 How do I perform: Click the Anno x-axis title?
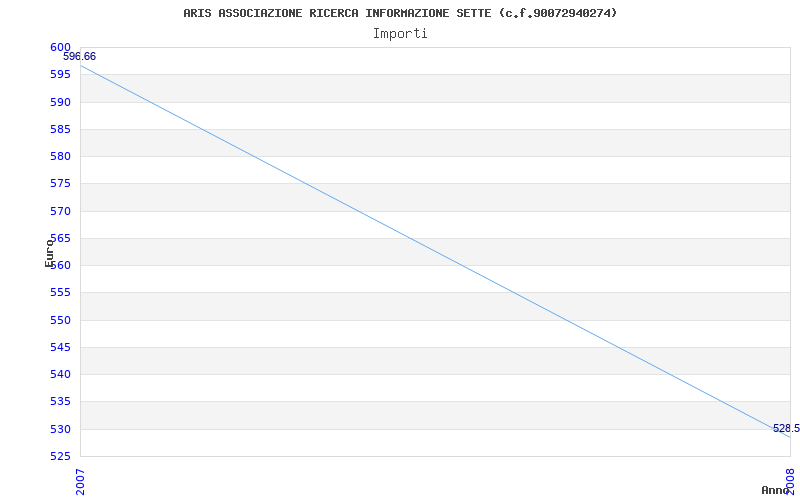pyautogui.click(x=775, y=490)
